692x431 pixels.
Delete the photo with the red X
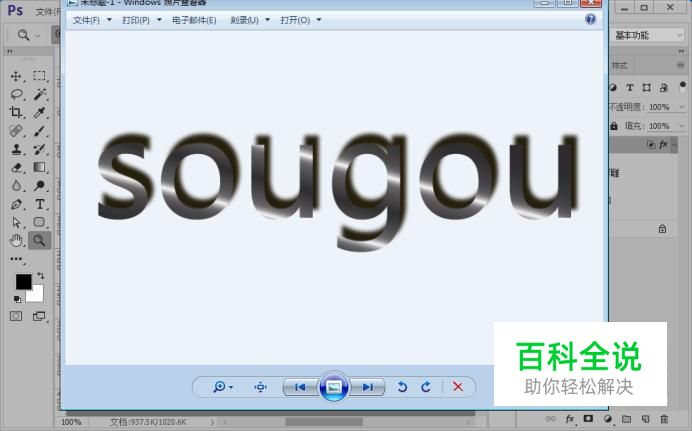coord(458,387)
